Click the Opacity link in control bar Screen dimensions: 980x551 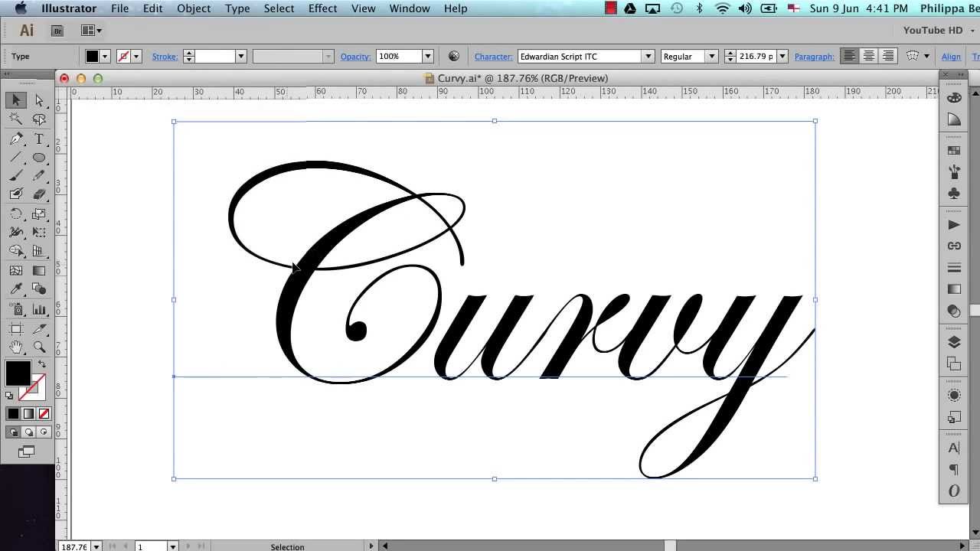tap(355, 57)
